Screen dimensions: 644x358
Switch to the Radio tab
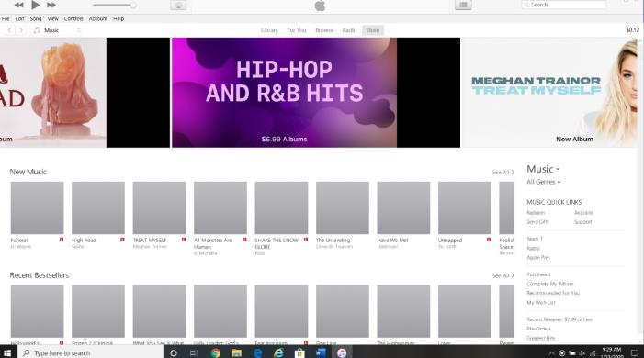point(349,30)
